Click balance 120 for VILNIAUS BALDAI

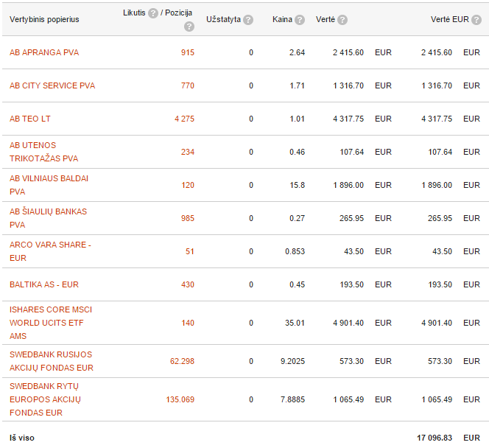[x=188, y=185]
